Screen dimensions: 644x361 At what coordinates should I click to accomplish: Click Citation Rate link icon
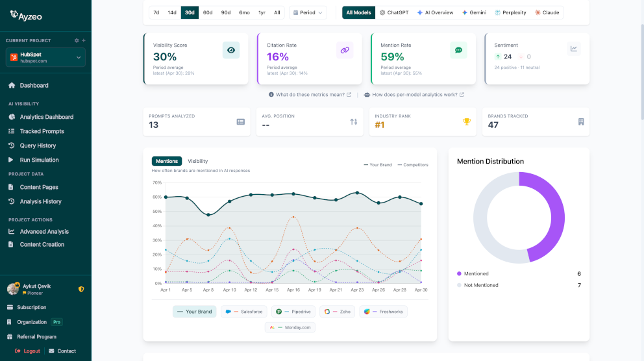[345, 50]
